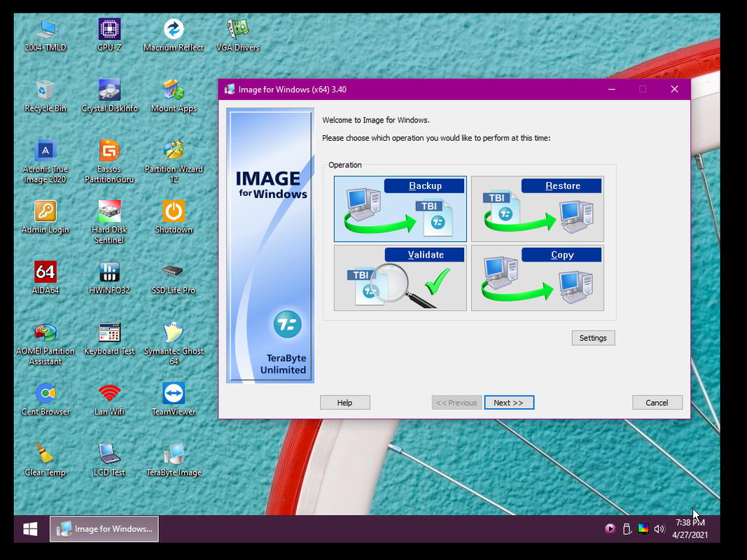
Task: Launch AIDA64 from the desktop
Action: (x=46, y=278)
